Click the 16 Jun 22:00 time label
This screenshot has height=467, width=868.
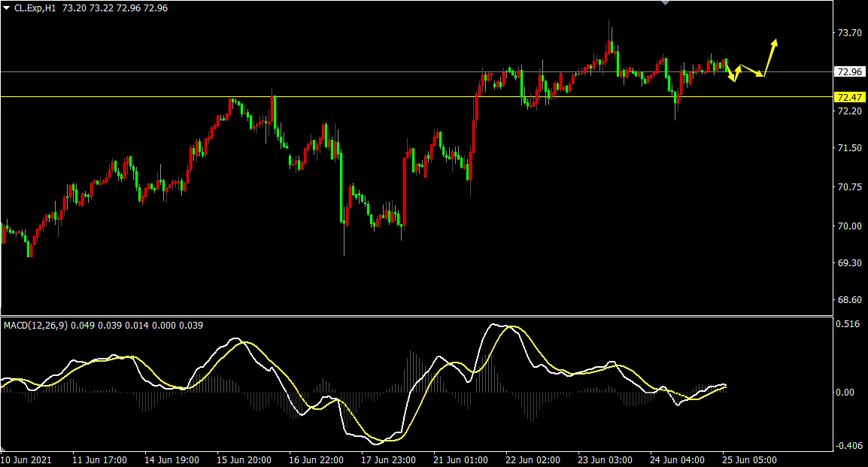tap(316, 460)
